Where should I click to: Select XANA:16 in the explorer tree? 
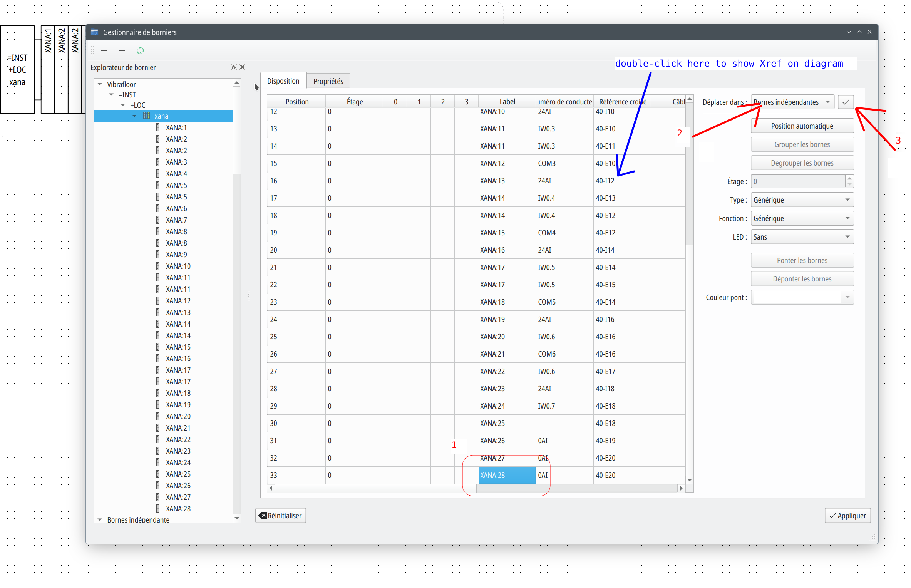(178, 358)
